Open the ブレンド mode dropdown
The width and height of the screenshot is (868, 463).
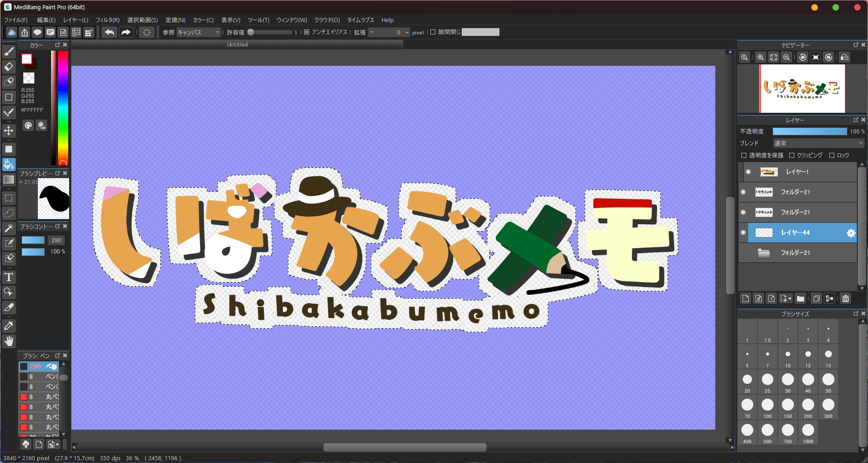[818, 144]
